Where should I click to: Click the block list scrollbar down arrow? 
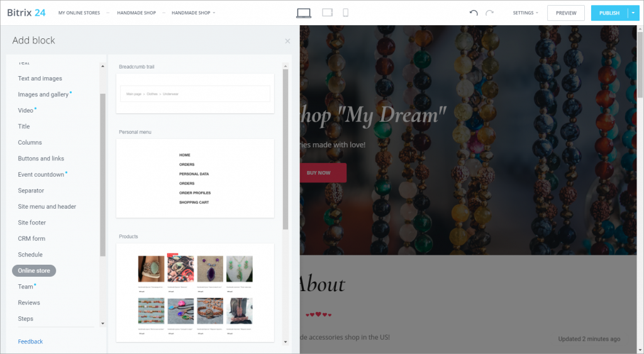(286, 341)
